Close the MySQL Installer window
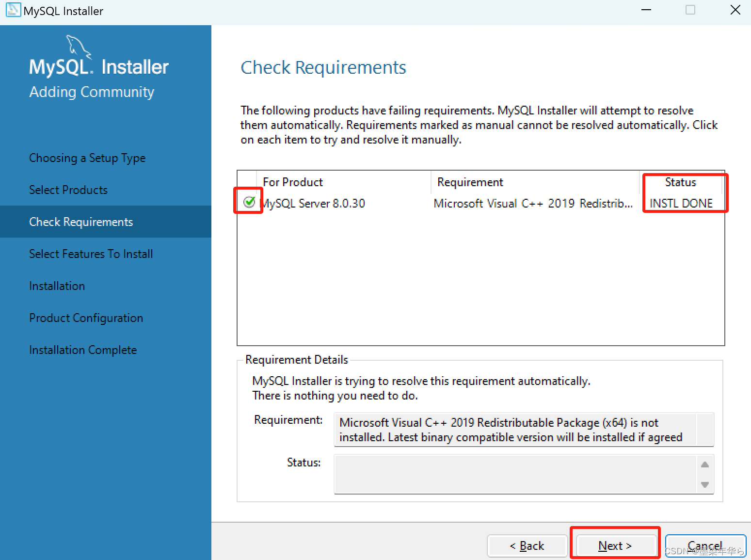This screenshot has height=560, width=751. [735, 10]
